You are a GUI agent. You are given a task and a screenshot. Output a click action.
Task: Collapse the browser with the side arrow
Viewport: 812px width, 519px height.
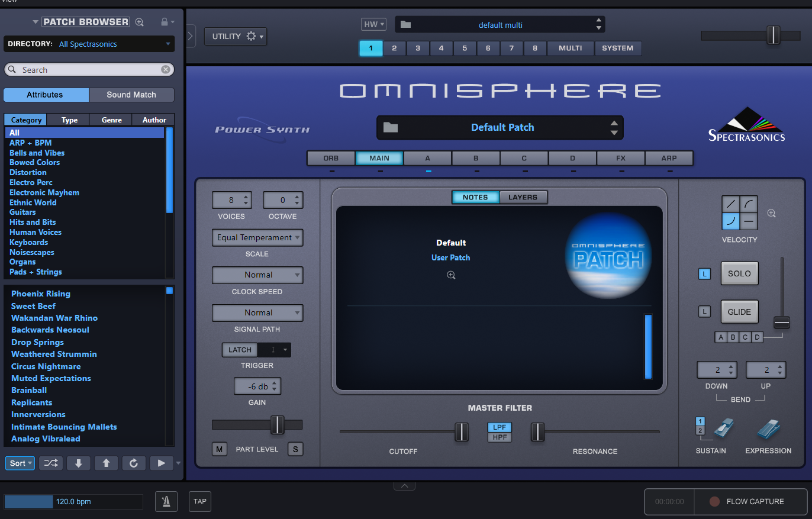point(191,36)
